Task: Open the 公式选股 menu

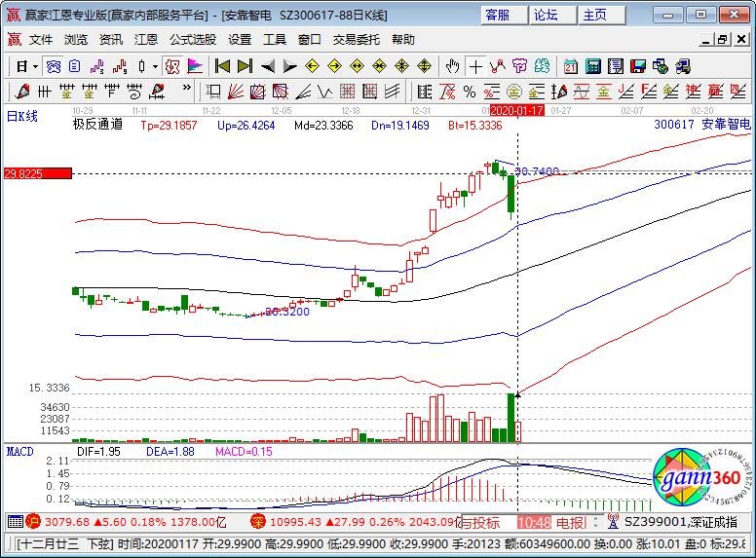Action: pyautogui.click(x=193, y=40)
